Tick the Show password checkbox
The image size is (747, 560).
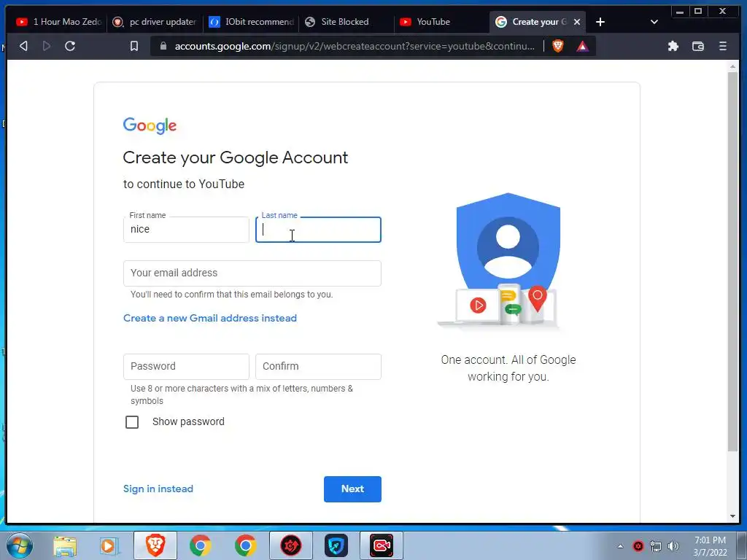[132, 422]
